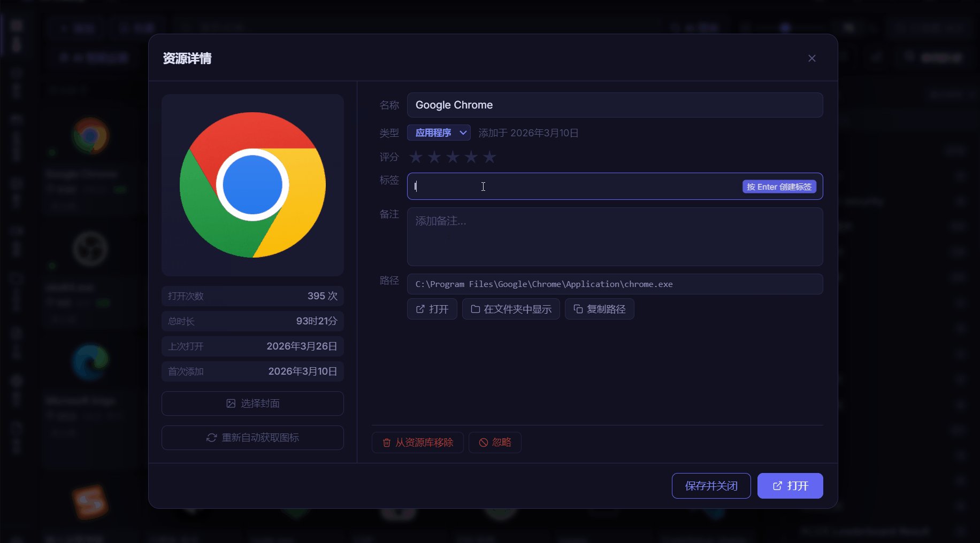Click 选择封面 button
The image size is (980, 543).
252,404
